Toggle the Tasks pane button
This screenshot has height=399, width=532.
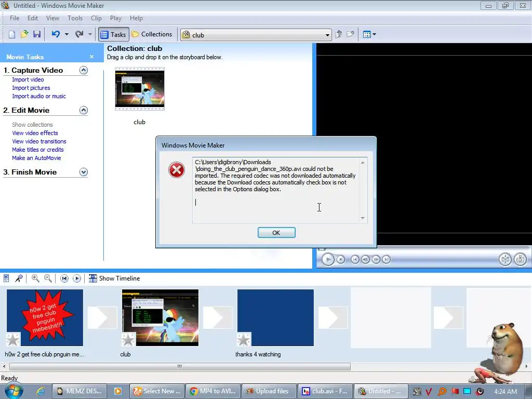[x=114, y=35]
